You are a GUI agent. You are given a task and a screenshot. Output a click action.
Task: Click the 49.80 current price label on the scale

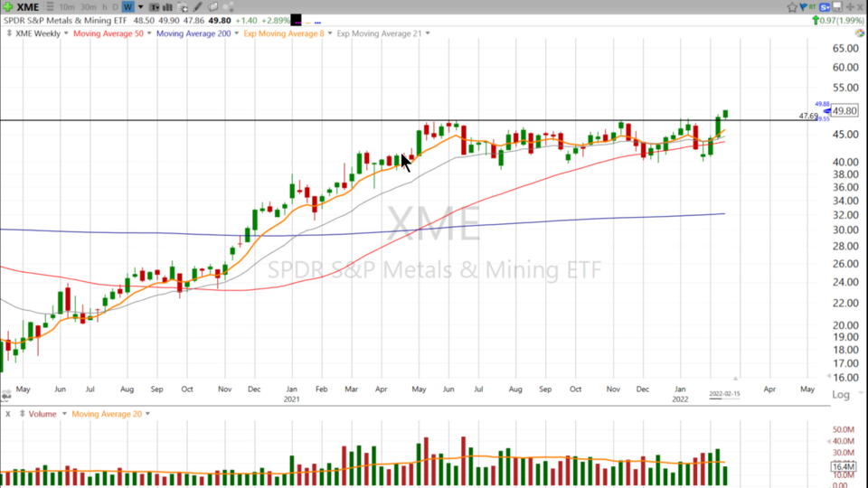844,110
